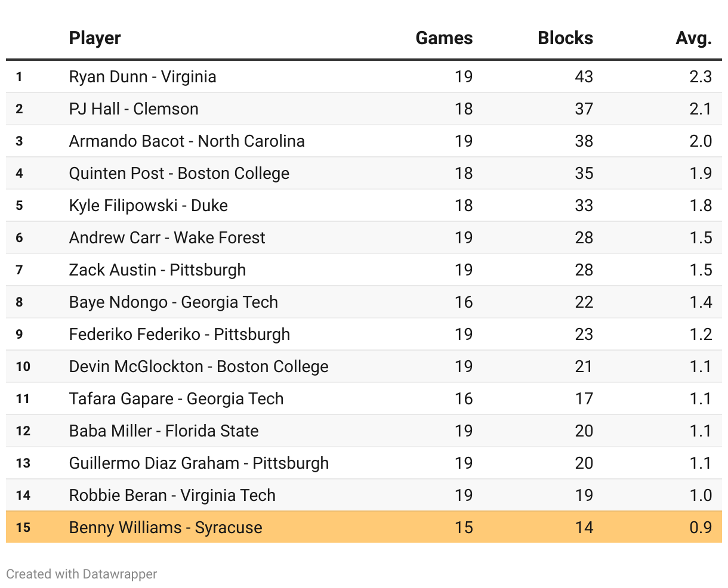Click the Player column header
The image size is (728, 588).
(95, 38)
